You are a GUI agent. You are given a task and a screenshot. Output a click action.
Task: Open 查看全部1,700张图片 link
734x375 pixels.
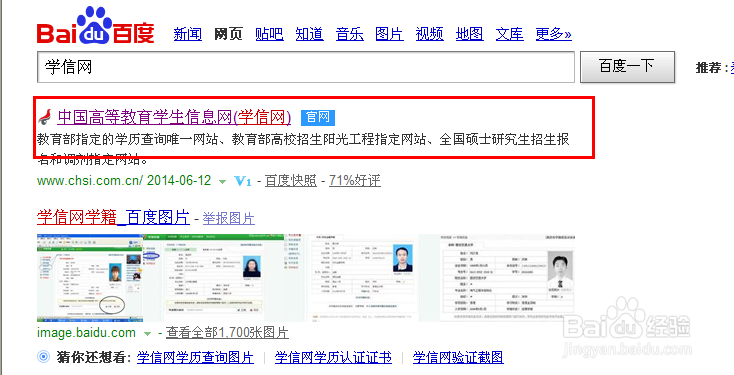(228, 333)
